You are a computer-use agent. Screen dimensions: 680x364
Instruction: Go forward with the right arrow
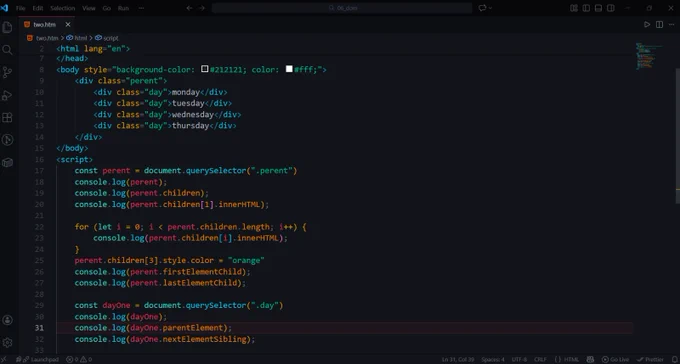coord(202,8)
